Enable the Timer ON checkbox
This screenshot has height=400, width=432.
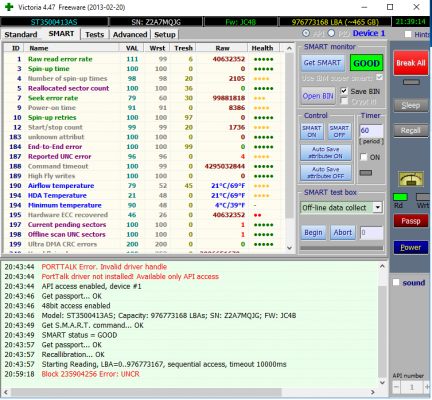(x=364, y=157)
